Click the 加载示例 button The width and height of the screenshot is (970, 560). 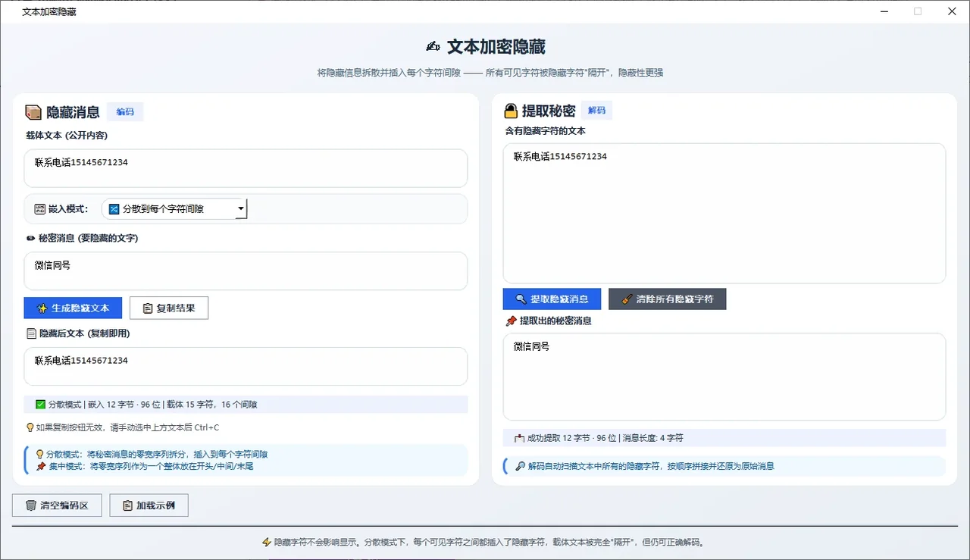(149, 505)
